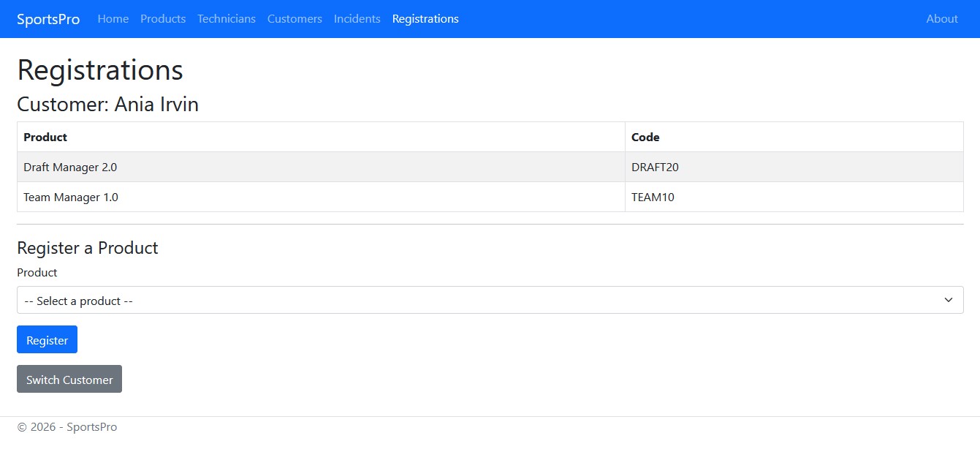980x452 pixels.
Task: Select the 'Customer: Ania Irvin' heading
Action: click(x=107, y=104)
